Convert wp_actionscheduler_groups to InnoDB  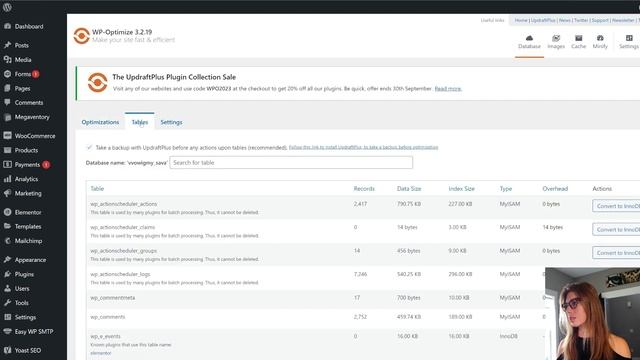pyautogui.click(x=616, y=253)
